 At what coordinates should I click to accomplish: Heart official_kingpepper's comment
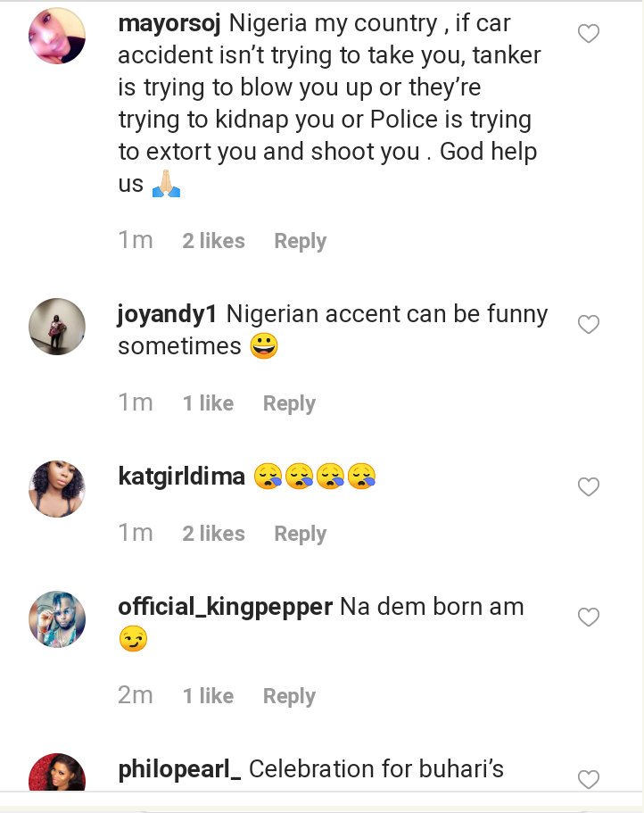pyautogui.click(x=589, y=618)
